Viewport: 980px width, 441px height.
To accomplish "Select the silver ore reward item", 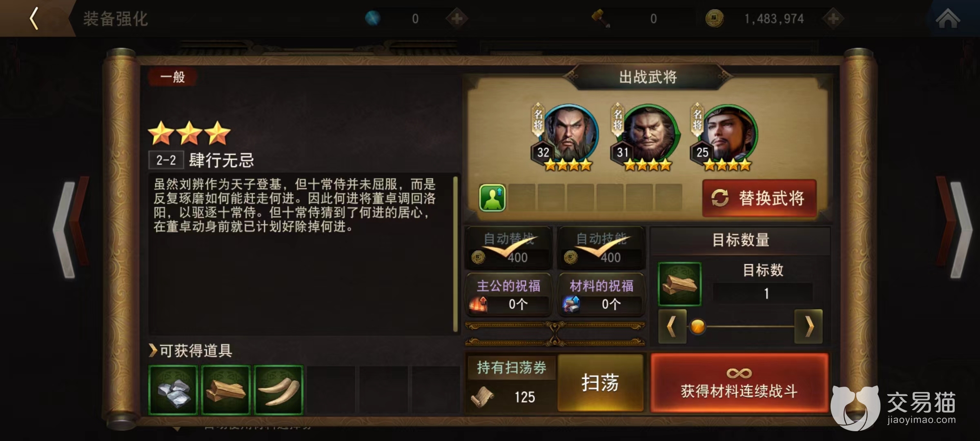I will click(x=174, y=390).
